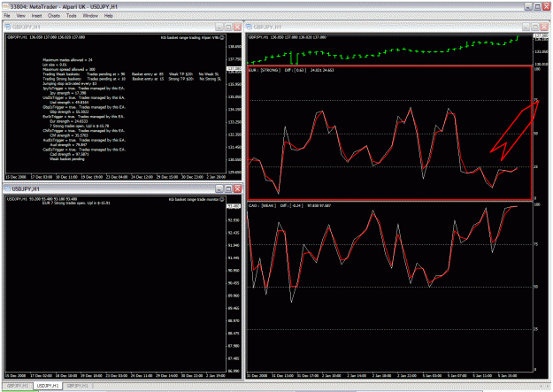The width and height of the screenshot is (553, 392).
Task: Minimize the top-left GBPJPY,H1 chart window
Action: pos(219,27)
